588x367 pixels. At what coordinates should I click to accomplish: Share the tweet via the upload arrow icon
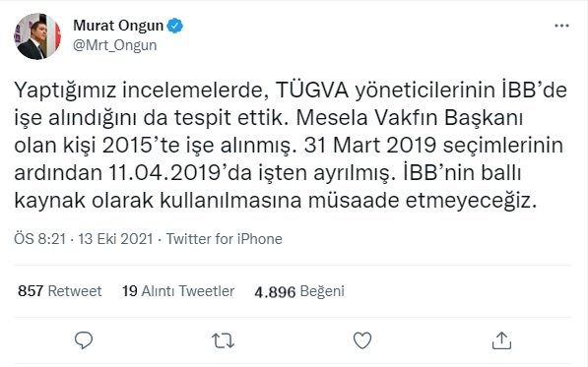501,340
